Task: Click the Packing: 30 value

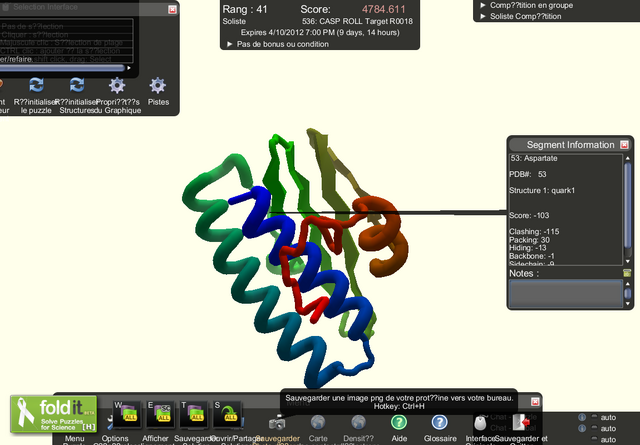Action: coord(529,240)
